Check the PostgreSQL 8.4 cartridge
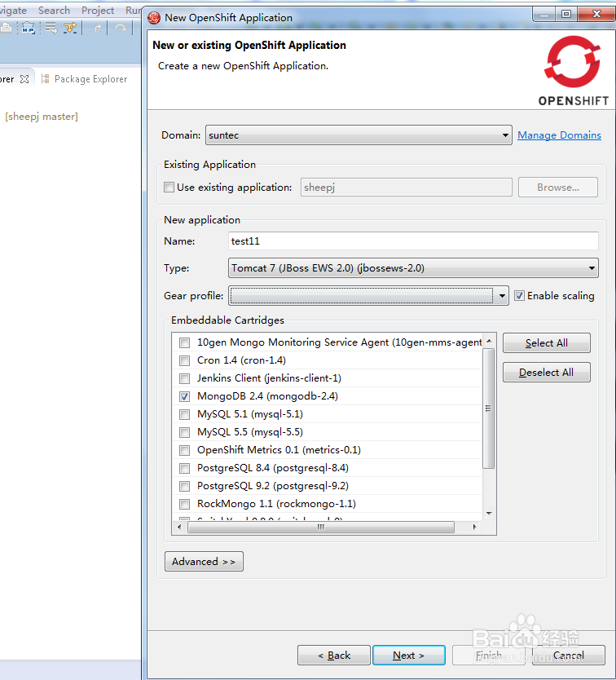This screenshot has height=680, width=616. click(x=185, y=468)
